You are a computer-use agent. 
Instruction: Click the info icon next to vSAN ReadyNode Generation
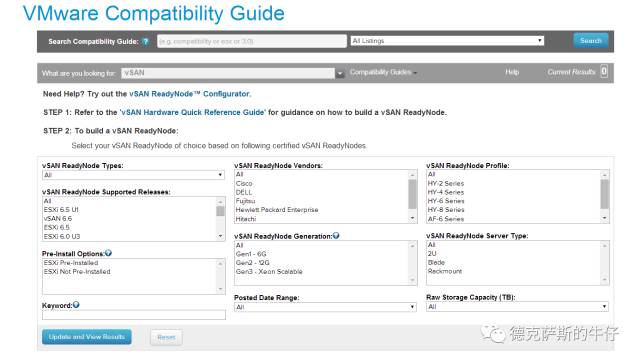[x=336, y=235]
